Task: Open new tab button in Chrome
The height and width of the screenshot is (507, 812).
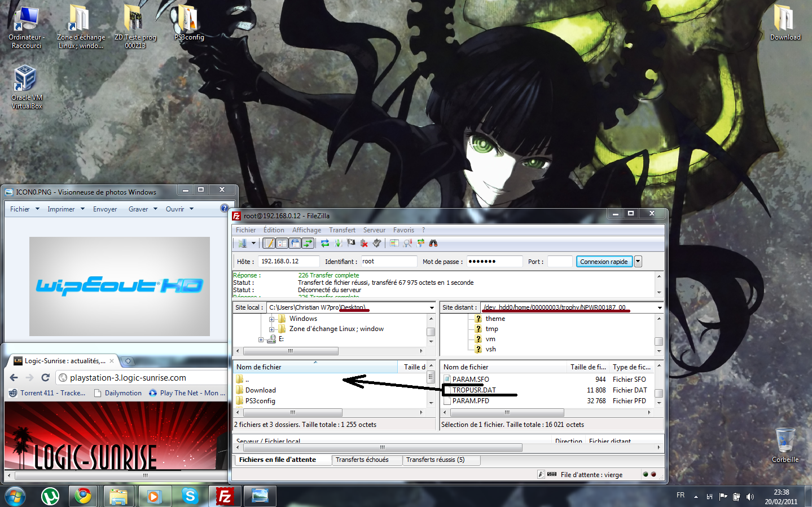Action: 128,361
